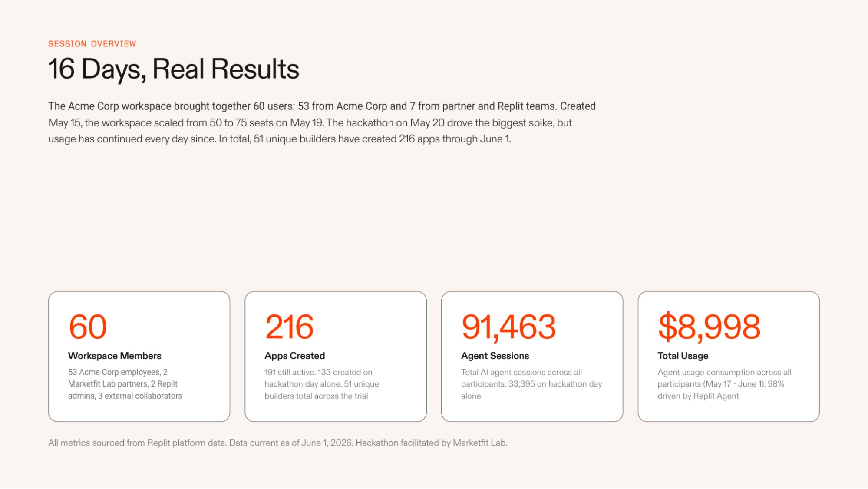The image size is (868, 489).
Task: Click the Agent usage consumption description text
Action: pos(724,384)
